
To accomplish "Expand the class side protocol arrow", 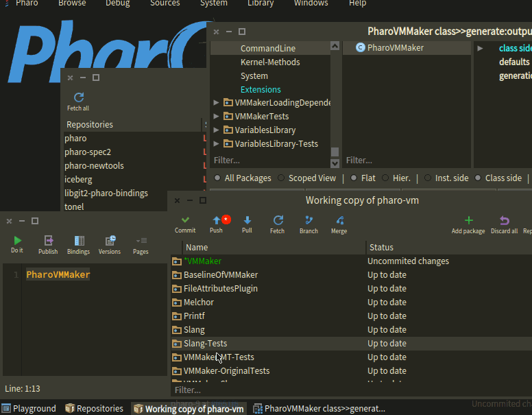I will pyautogui.click(x=480, y=48).
